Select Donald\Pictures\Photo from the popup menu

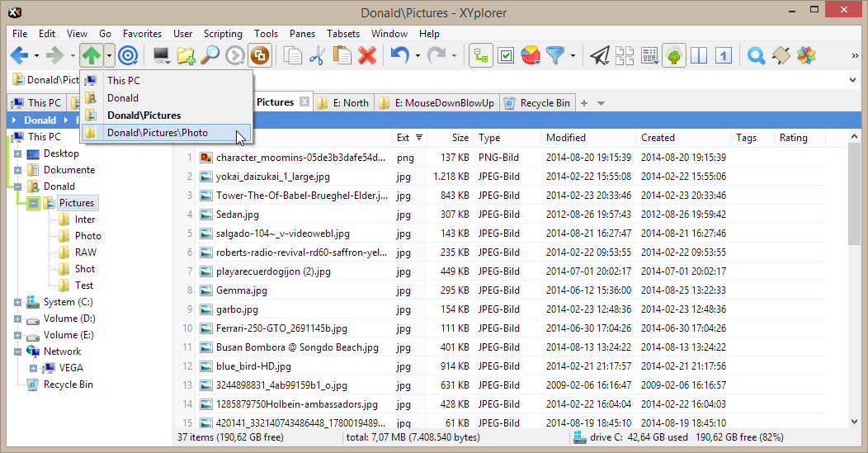tap(157, 133)
